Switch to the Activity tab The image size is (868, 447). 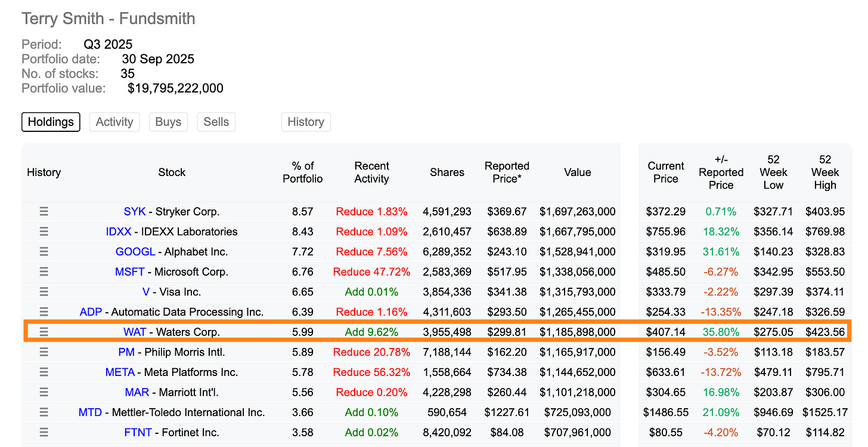[x=114, y=122]
